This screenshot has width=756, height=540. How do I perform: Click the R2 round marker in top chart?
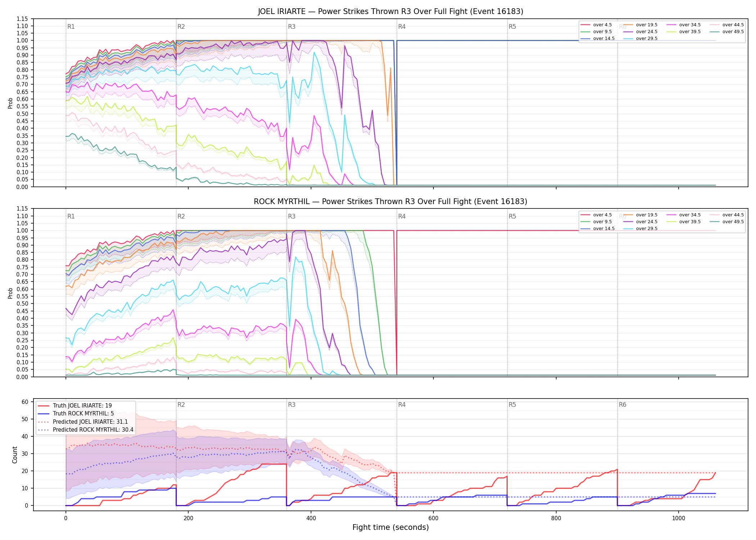181,27
